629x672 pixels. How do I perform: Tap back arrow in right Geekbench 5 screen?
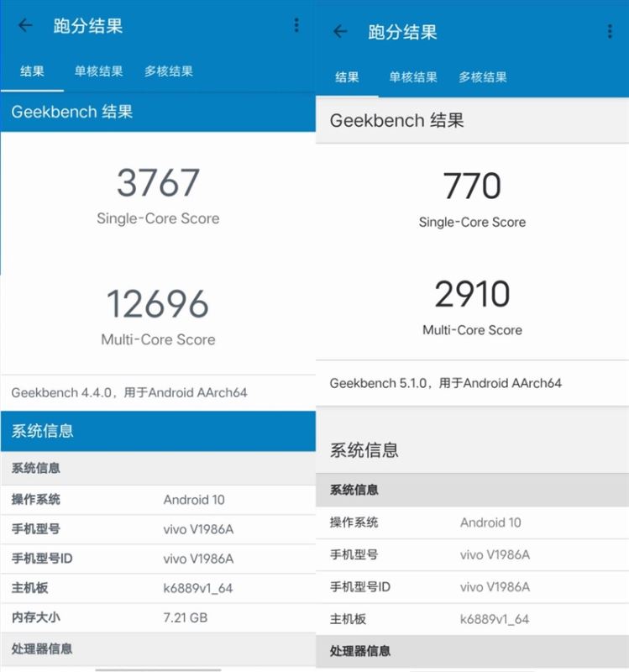tap(340, 31)
